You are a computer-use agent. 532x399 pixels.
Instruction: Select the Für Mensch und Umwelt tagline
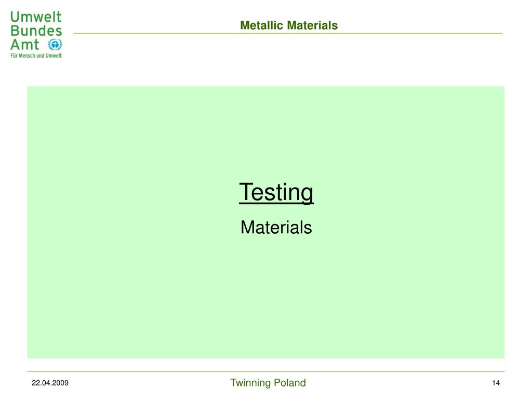36,56
